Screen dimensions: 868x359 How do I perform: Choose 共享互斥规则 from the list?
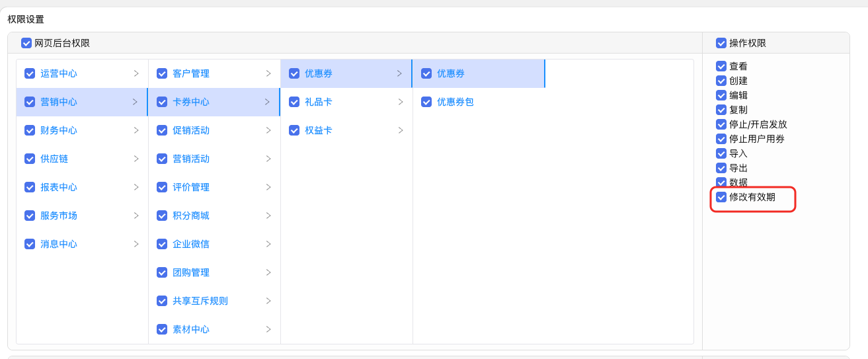[x=200, y=301]
